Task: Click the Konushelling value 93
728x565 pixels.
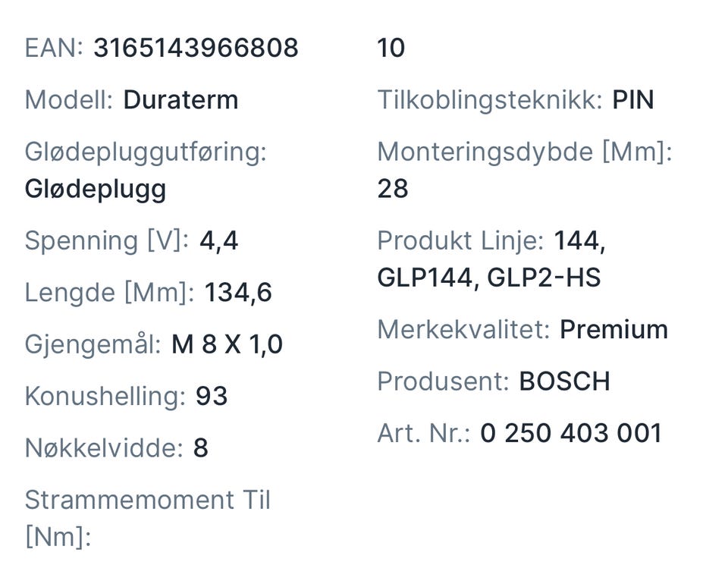Action: tap(212, 396)
